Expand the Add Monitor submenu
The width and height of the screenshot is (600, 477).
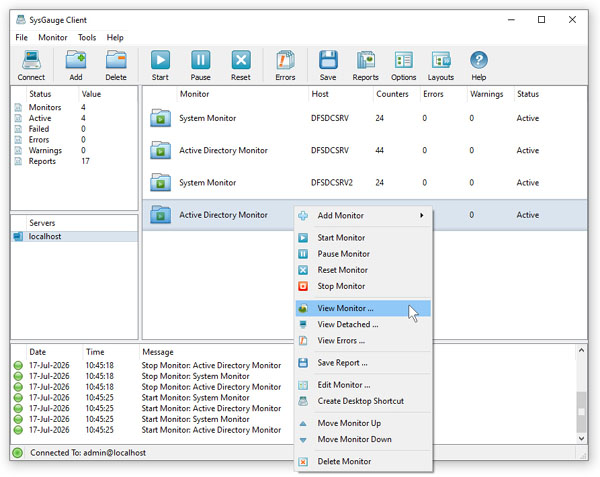[x=363, y=215]
